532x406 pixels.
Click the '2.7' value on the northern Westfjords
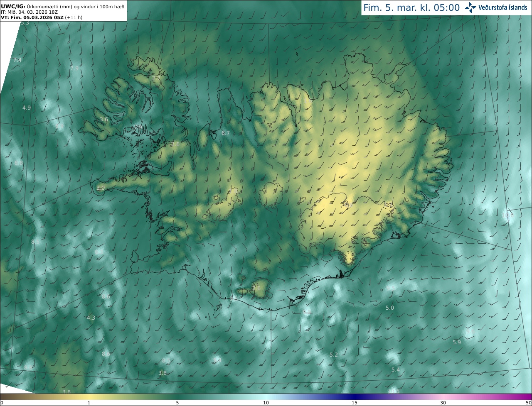click(x=156, y=78)
